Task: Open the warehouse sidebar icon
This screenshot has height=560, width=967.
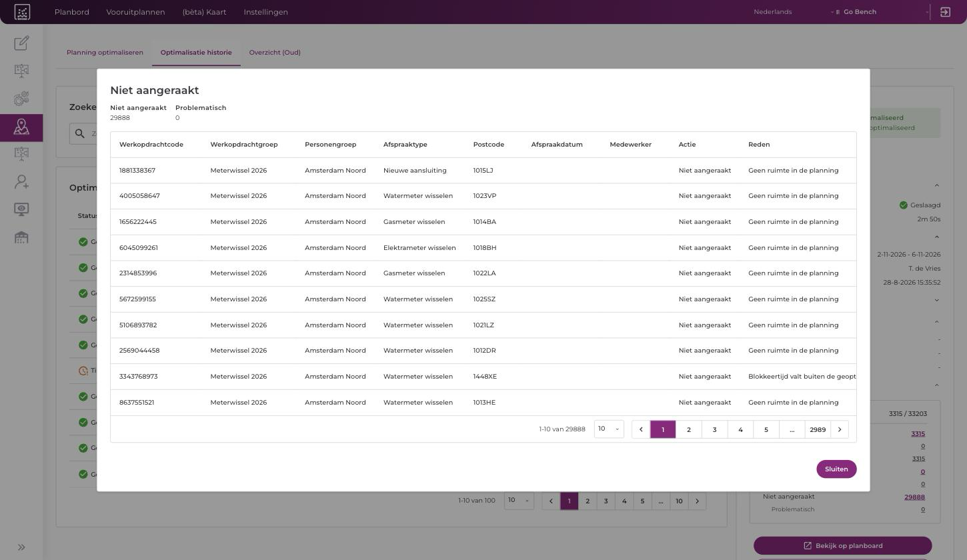Action: (x=21, y=237)
